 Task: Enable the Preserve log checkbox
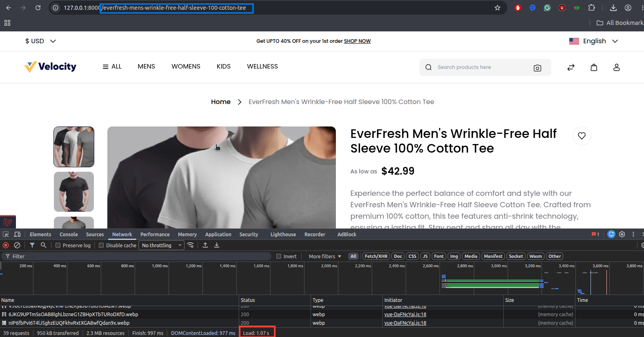point(58,245)
